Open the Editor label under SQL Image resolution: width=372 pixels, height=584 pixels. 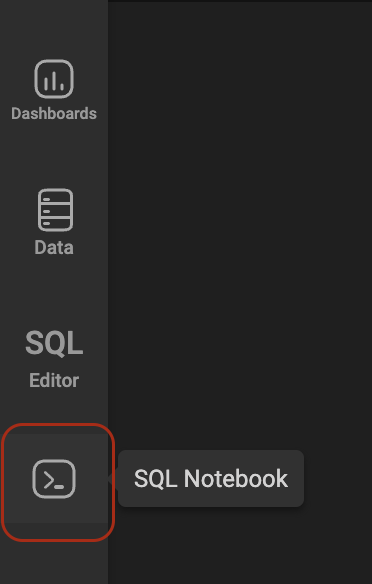[x=54, y=381]
